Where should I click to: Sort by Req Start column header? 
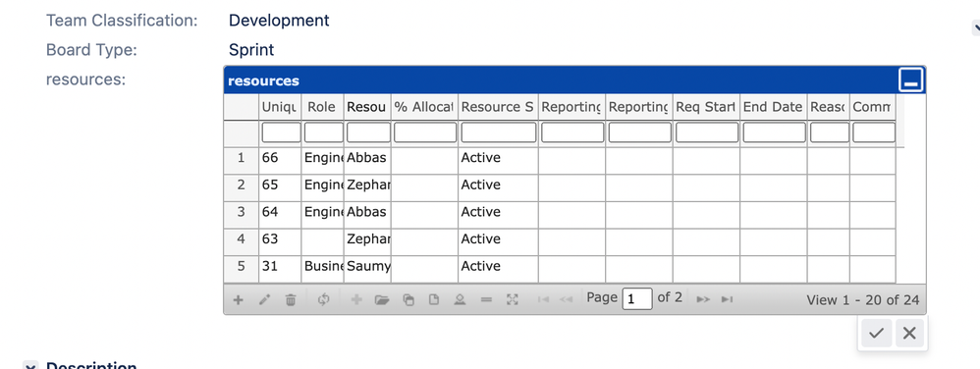click(706, 107)
